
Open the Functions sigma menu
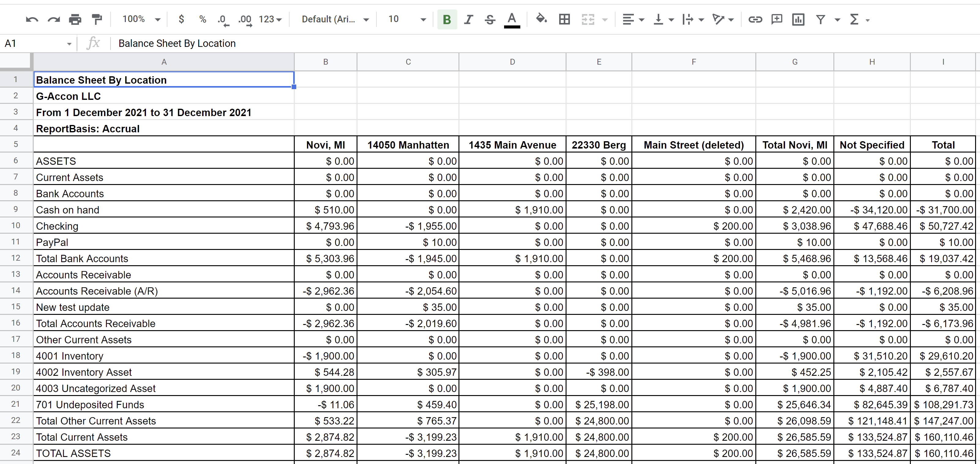pyautogui.click(x=858, y=19)
